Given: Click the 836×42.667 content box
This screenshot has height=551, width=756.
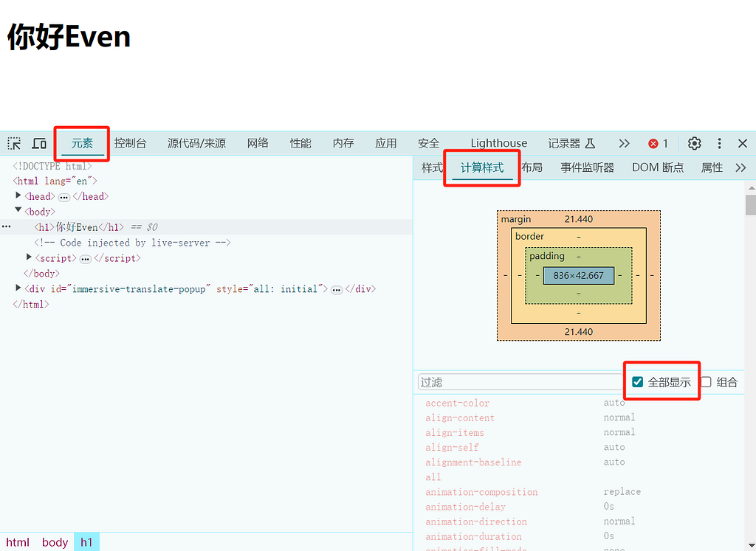Looking at the screenshot, I should (x=579, y=276).
